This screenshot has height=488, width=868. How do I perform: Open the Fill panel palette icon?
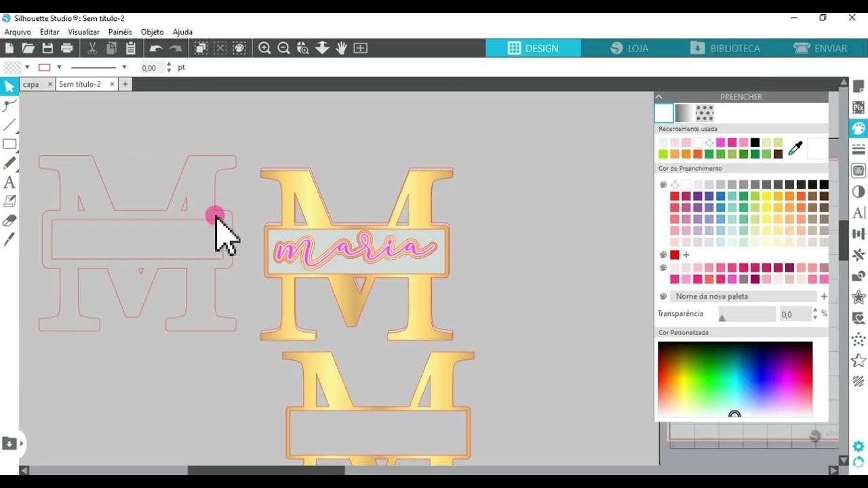859,128
